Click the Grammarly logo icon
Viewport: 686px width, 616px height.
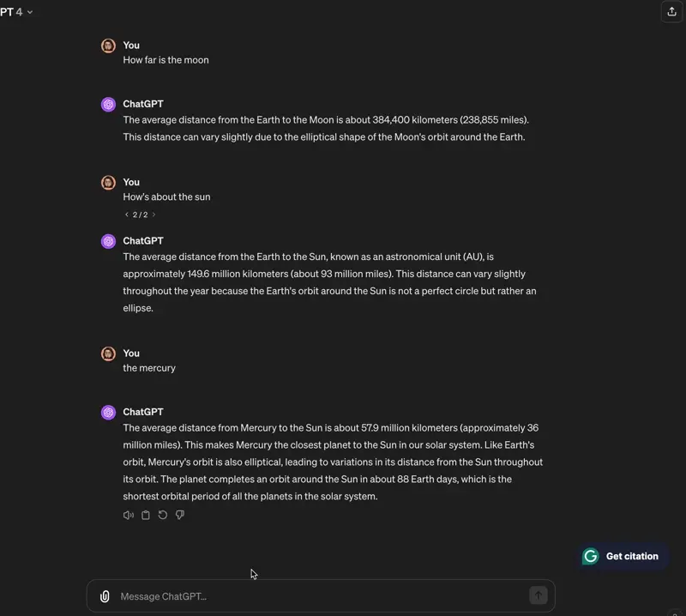tap(591, 556)
